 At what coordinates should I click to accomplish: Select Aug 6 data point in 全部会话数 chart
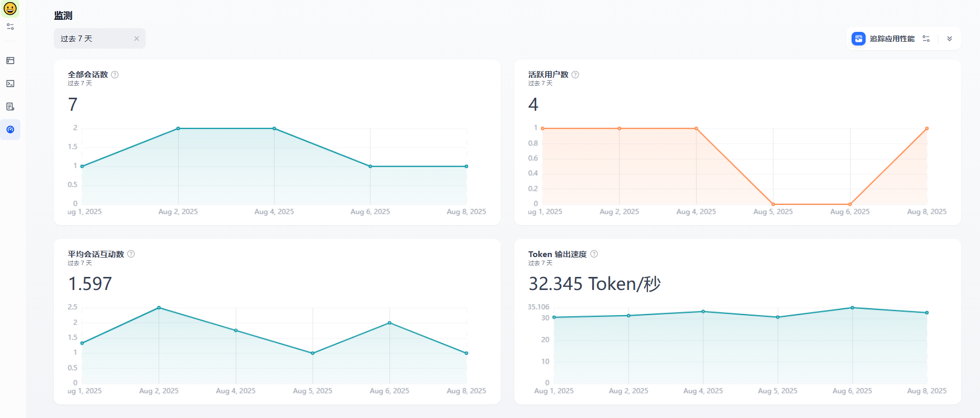(x=370, y=167)
